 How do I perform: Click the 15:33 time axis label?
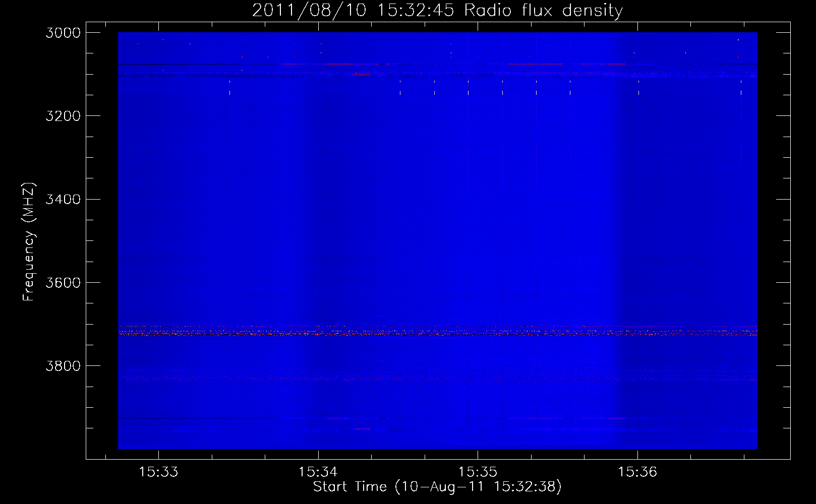158,472
